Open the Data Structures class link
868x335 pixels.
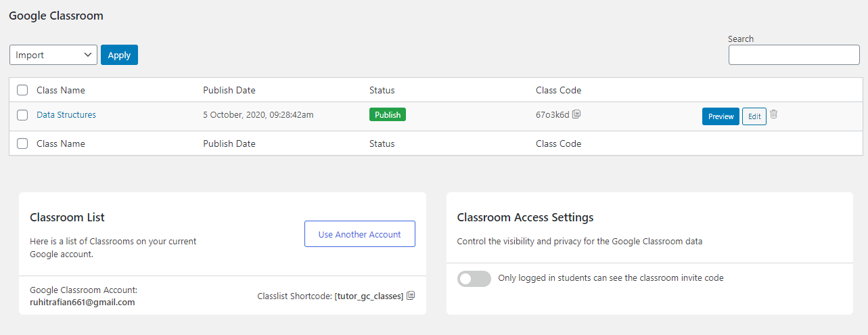click(x=66, y=115)
